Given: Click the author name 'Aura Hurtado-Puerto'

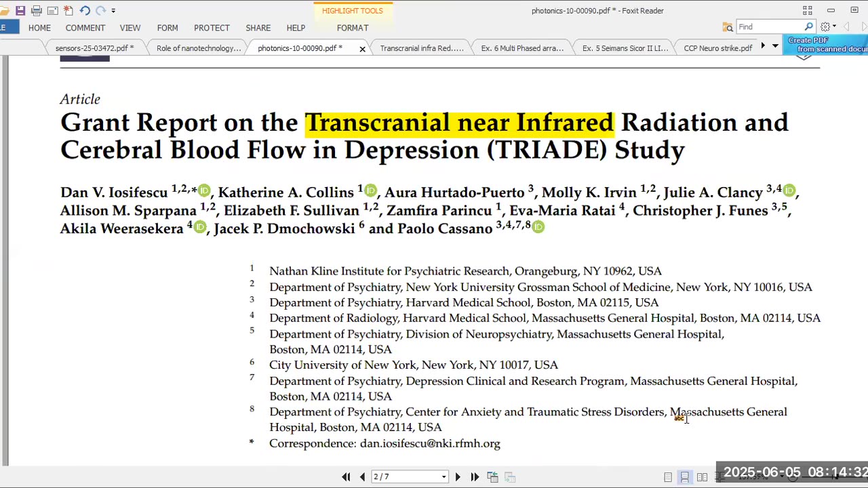Looking at the screenshot, I should (x=454, y=192).
